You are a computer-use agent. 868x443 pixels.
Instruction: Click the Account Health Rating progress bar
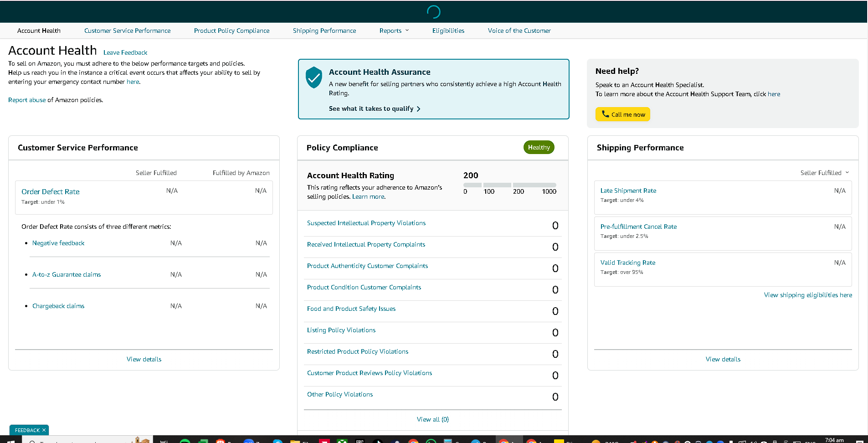pyautogui.click(x=510, y=185)
